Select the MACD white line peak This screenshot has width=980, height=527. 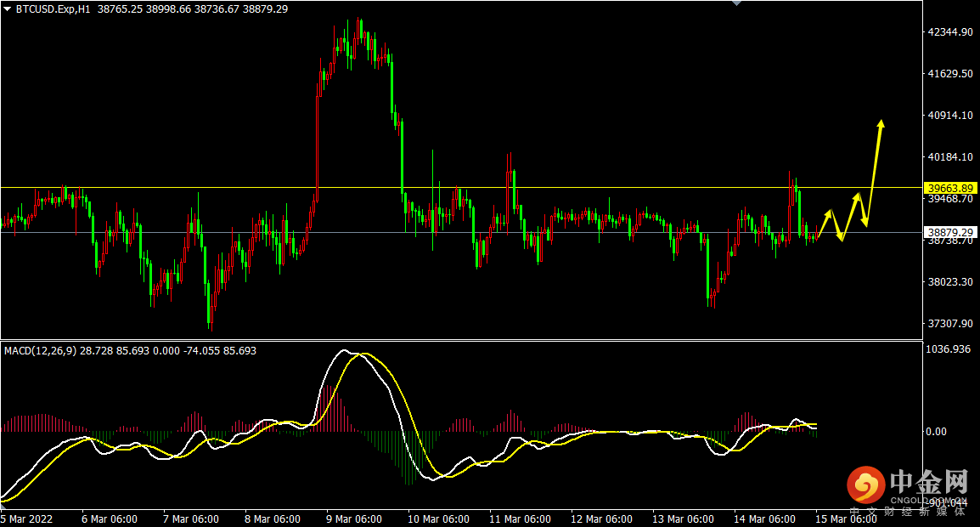point(343,350)
